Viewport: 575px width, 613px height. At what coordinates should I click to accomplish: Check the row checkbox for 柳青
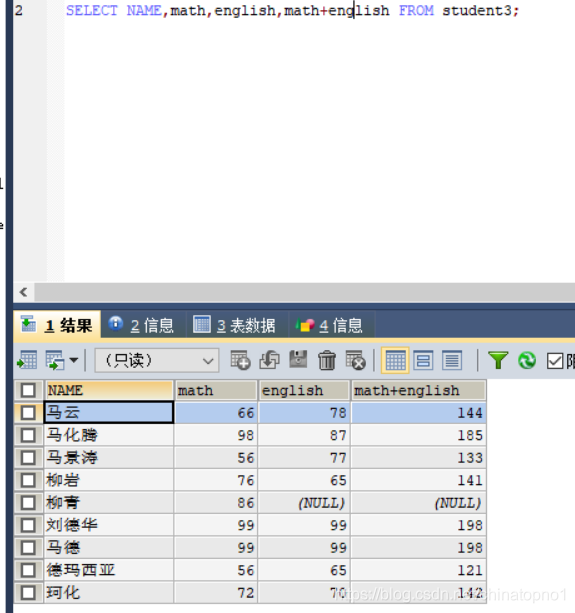28,503
